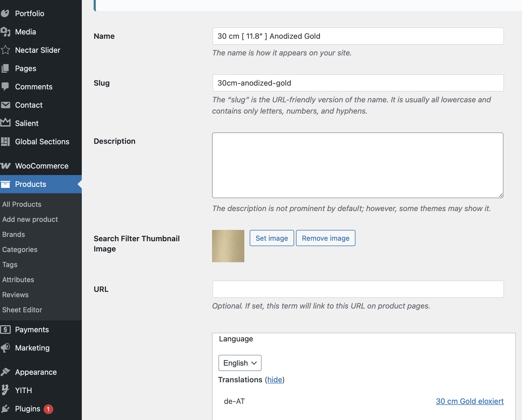Go to Categories under Products
Viewport: 522px width, 420px height.
tap(20, 250)
